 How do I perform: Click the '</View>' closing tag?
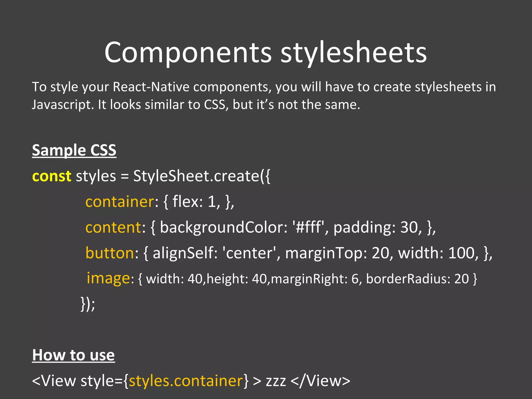pyautogui.click(x=321, y=381)
